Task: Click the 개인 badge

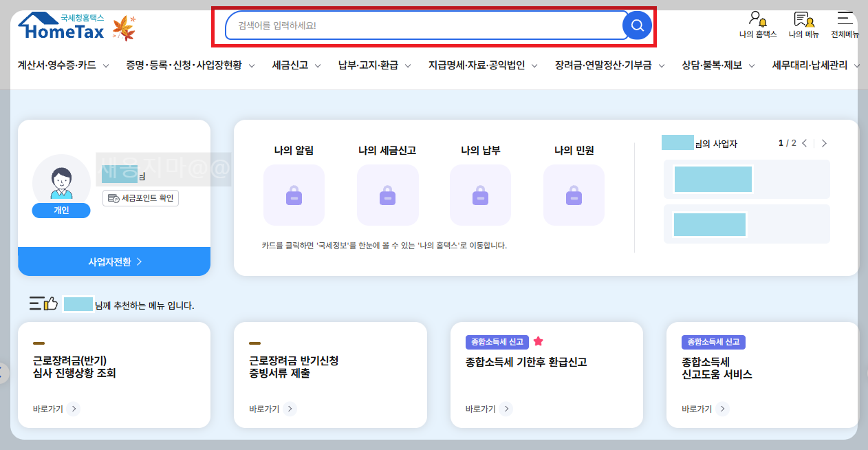Action: point(61,211)
